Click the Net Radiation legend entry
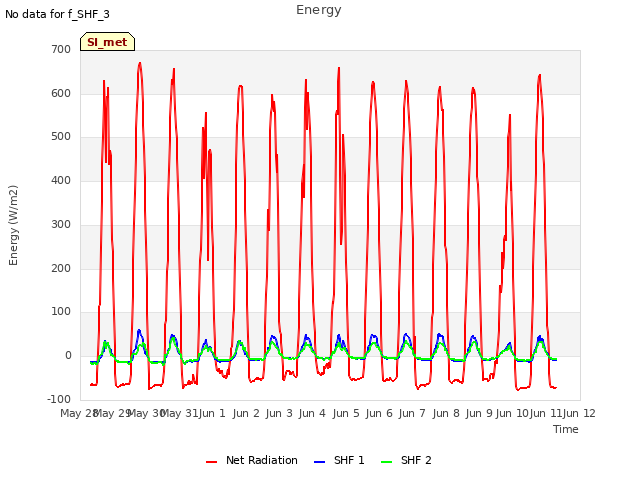This screenshot has height=480, width=640. pyautogui.click(x=252, y=460)
